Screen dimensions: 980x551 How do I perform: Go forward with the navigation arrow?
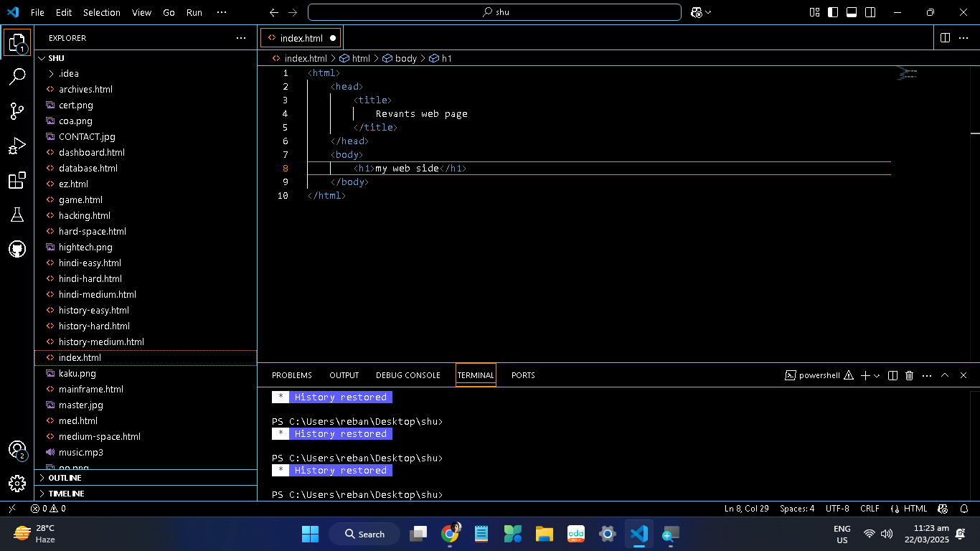tap(292, 12)
